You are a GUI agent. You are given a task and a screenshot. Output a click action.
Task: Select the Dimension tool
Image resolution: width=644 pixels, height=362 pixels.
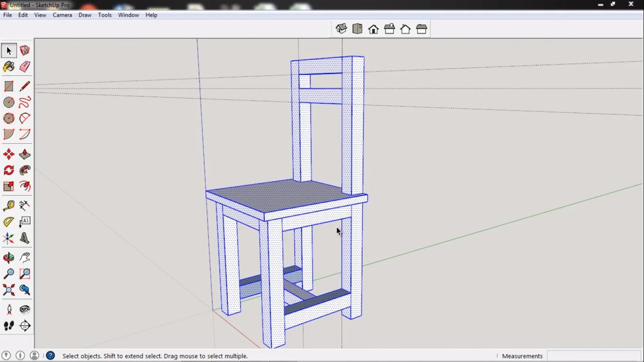click(25, 206)
